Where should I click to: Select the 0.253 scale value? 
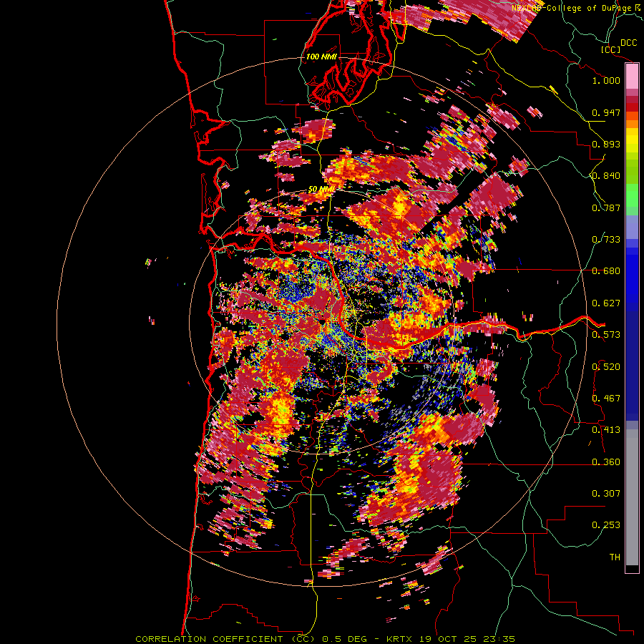tap(606, 525)
